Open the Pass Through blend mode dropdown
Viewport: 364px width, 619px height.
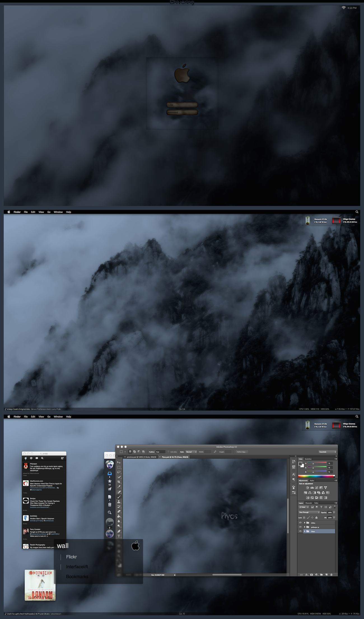pos(309,512)
